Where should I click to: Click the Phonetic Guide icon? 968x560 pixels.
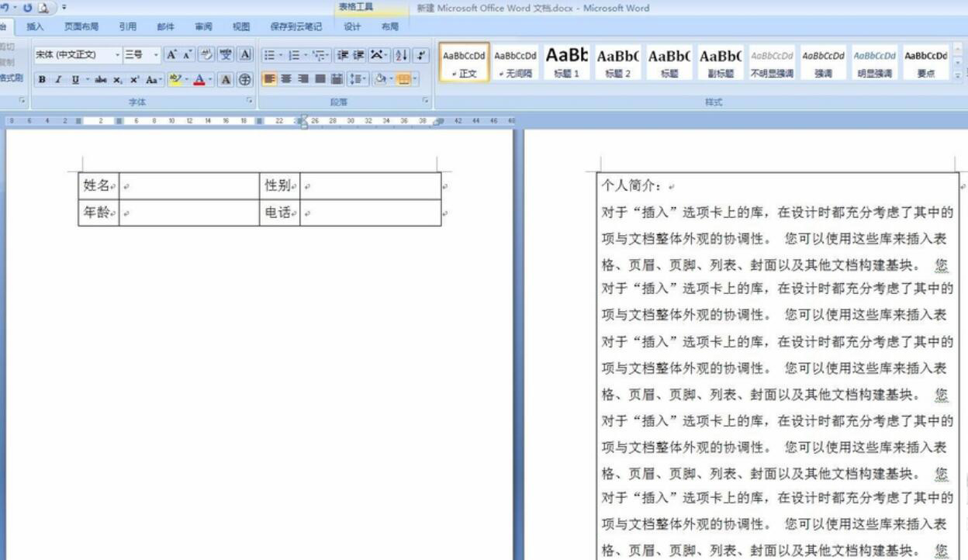226,55
